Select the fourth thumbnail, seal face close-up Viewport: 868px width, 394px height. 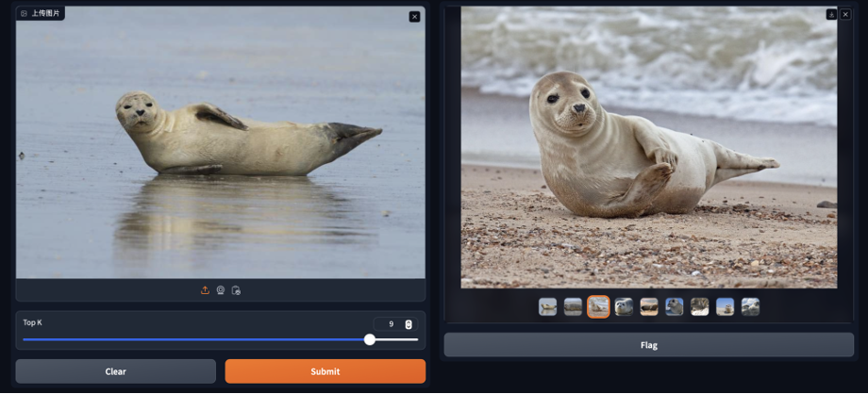tap(624, 306)
